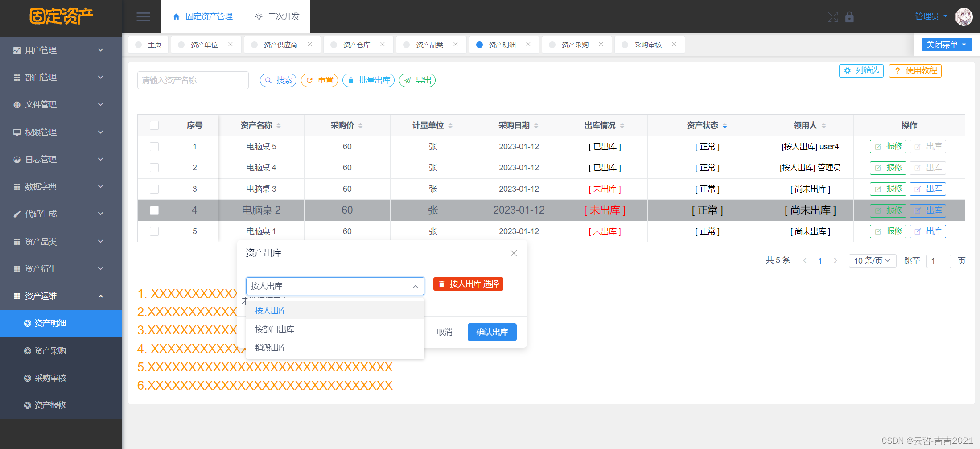Click 确认出库 button in the dialog
Viewport: 980px width, 449px height.
tap(492, 332)
